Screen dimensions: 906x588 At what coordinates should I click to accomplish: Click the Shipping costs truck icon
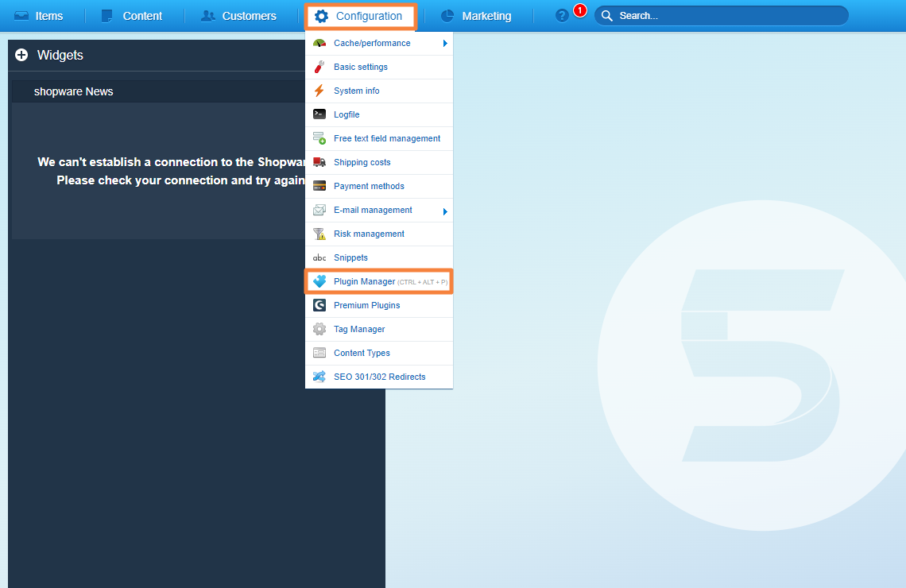point(319,162)
